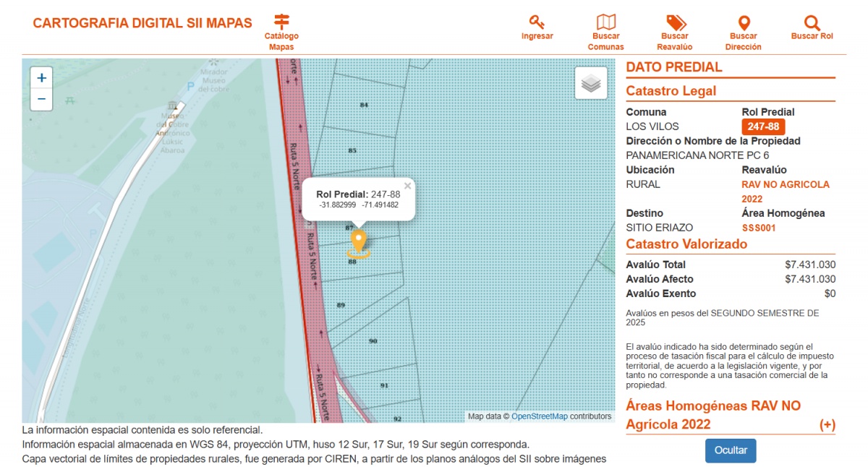Viewport: 868px width, 467px height.
Task: Click the 247-88 Rol Predial badge
Action: pos(763,127)
